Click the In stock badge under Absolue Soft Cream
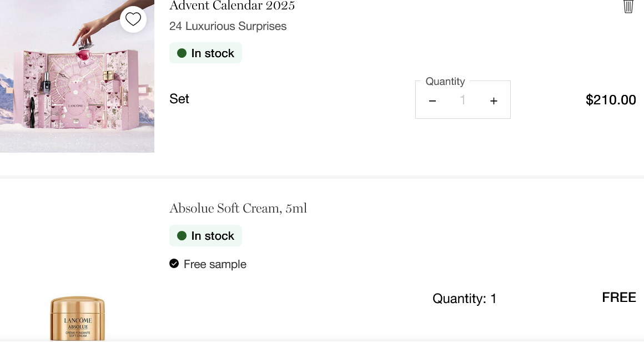 205,236
